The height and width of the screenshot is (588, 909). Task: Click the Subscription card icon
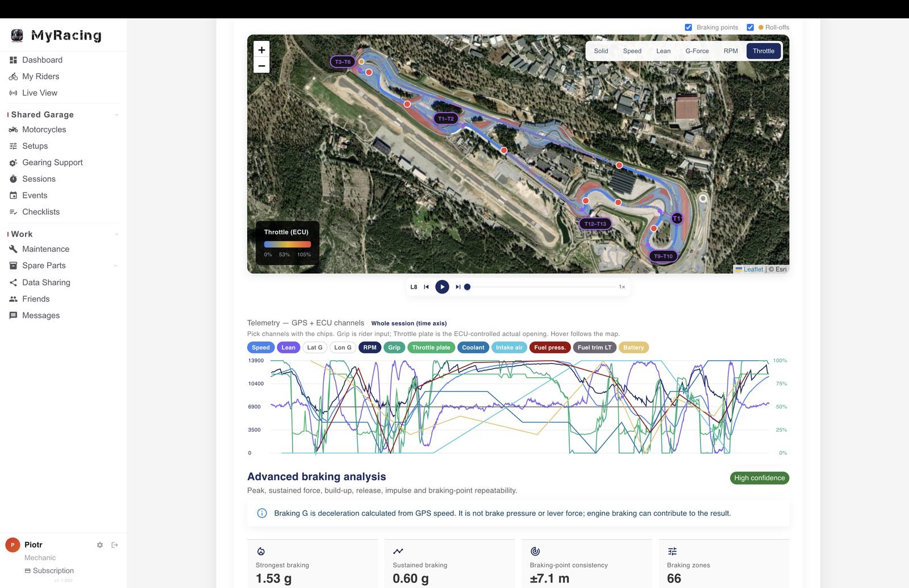click(x=27, y=570)
